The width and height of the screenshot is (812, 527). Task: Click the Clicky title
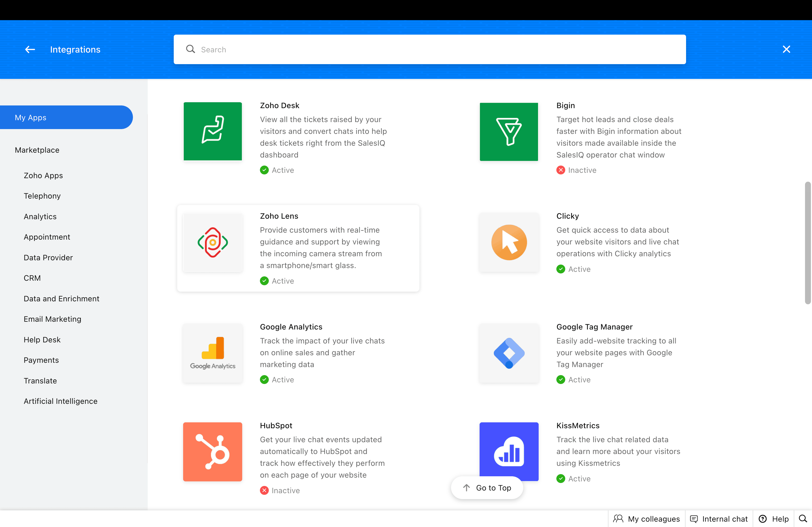pyautogui.click(x=567, y=216)
